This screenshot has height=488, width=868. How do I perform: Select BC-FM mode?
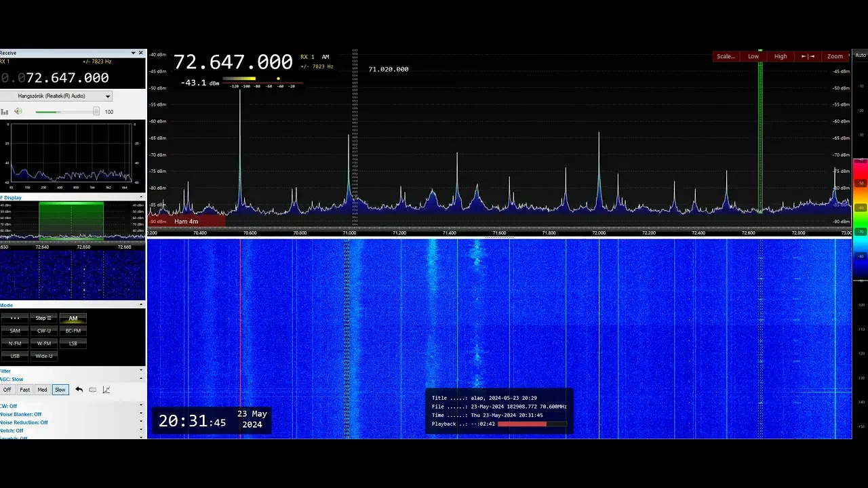pos(73,331)
